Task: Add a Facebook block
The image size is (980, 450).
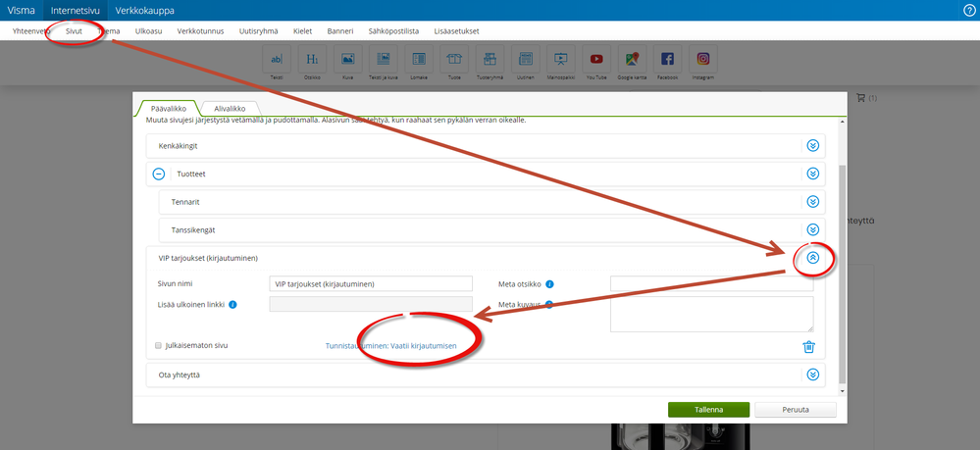Action: 667,59
